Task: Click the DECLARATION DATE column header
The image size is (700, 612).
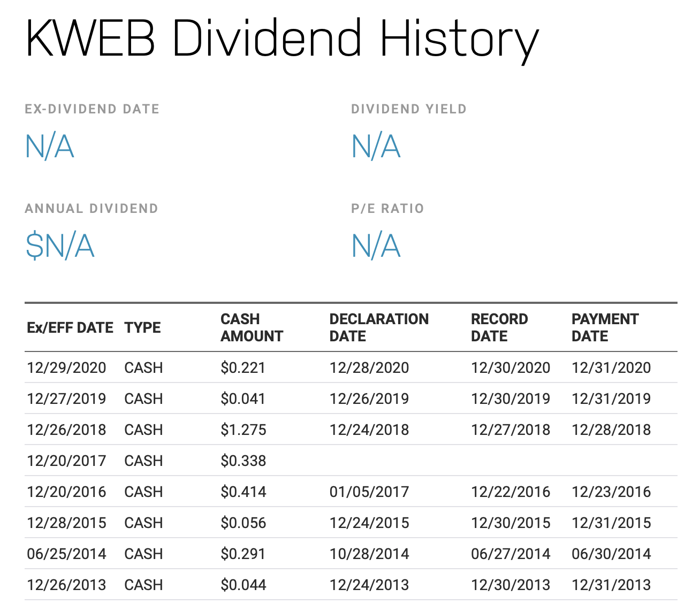Action: [379, 327]
